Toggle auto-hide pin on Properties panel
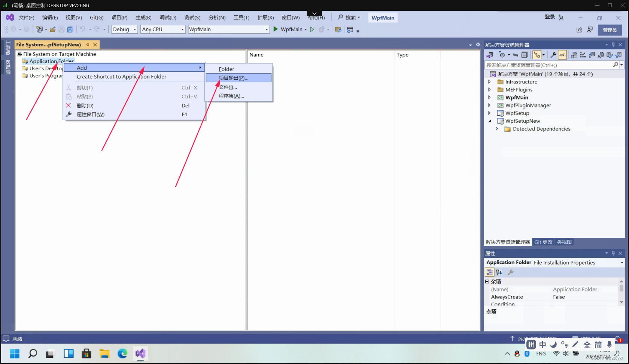 click(613, 253)
